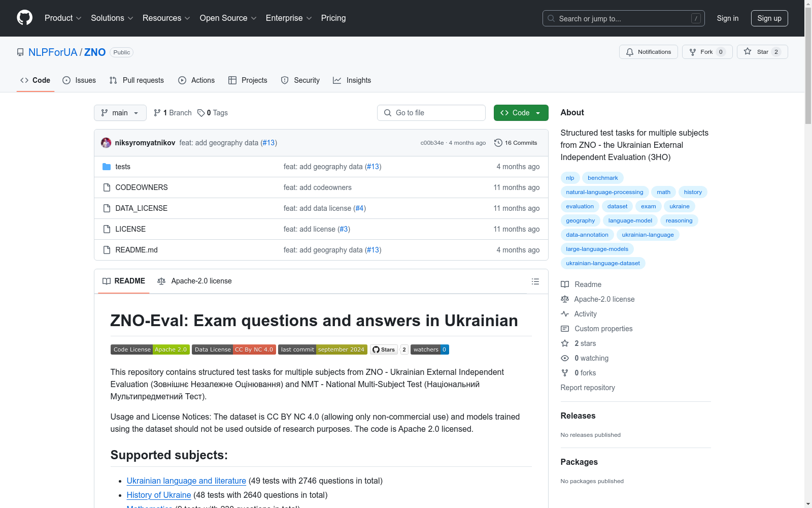812x508 pixels.
Task: View the 2 stars link
Action: [x=579, y=343]
